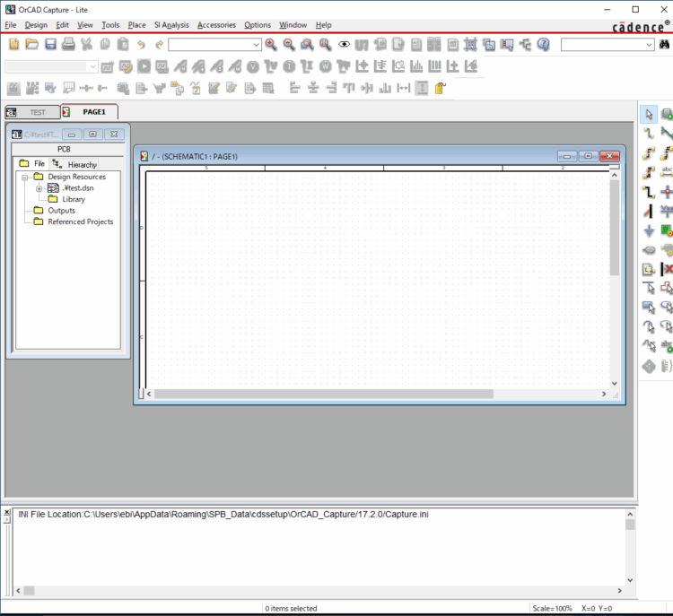Open the Tools menu
The width and height of the screenshot is (673, 616).
[110, 25]
